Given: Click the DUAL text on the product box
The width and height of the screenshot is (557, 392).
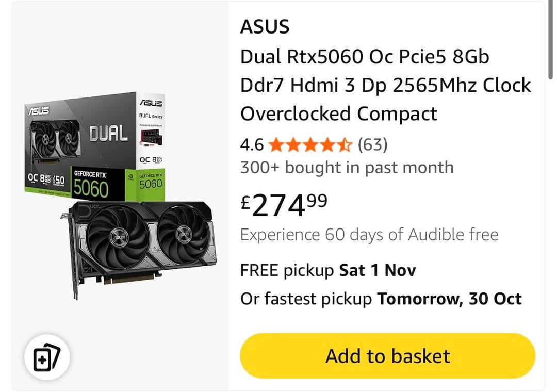Looking at the screenshot, I should 108,134.
